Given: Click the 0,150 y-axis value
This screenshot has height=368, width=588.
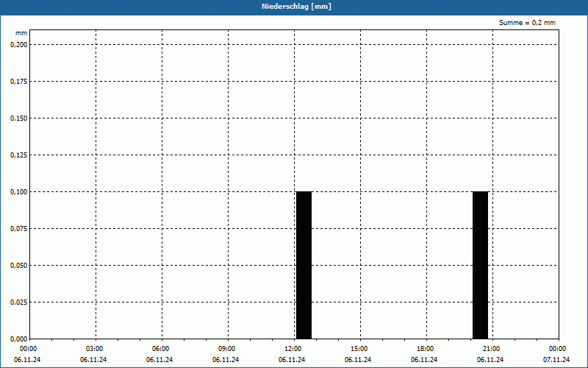Looking at the screenshot, I should 19,118.
